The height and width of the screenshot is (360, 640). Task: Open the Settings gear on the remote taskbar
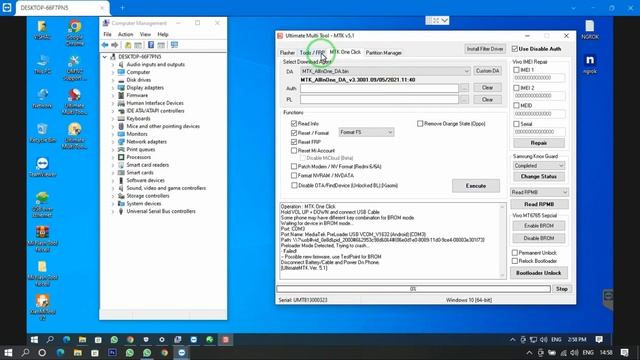pyautogui.click(x=162, y=340)
